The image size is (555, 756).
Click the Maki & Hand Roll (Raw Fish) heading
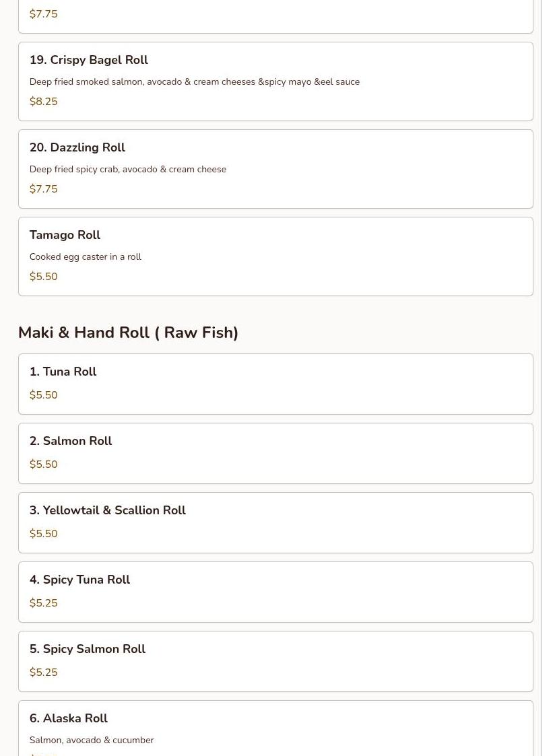pyautogui.click(x=128, y=333)
